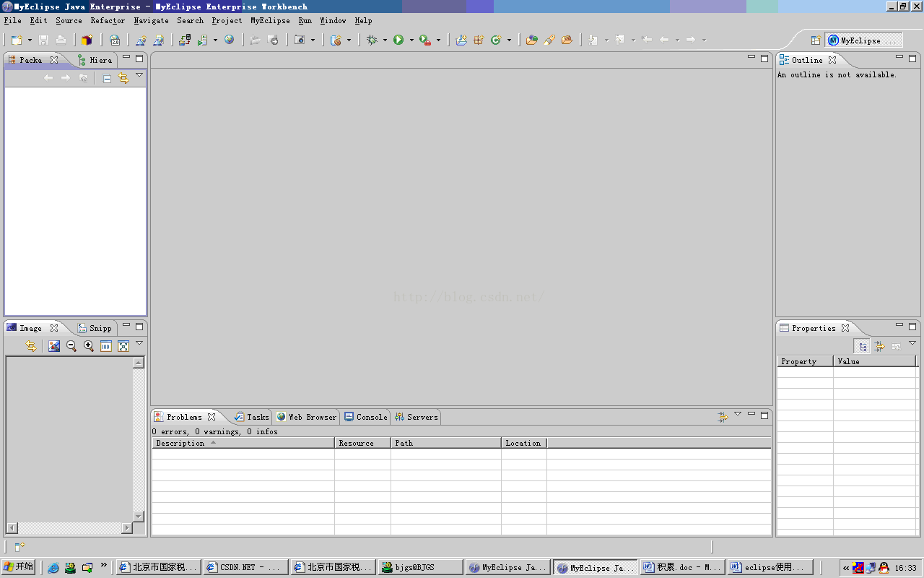Toggle Link with Editor in Image view
The image size is (924, 578).
(31, 346)
